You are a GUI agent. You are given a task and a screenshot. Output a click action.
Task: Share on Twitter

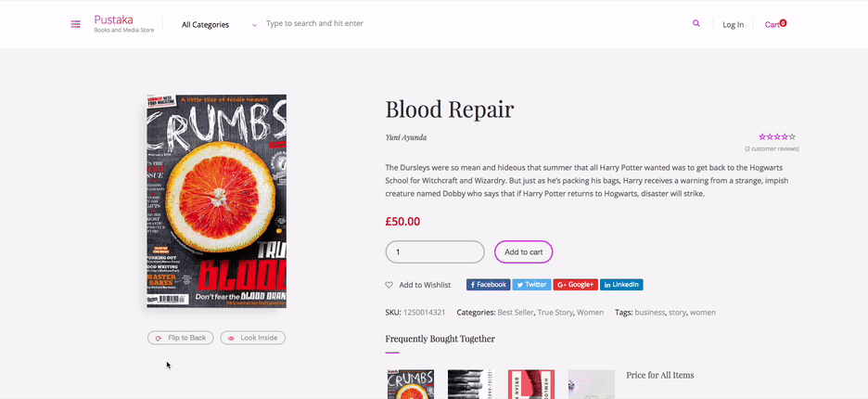coord(531,285)
